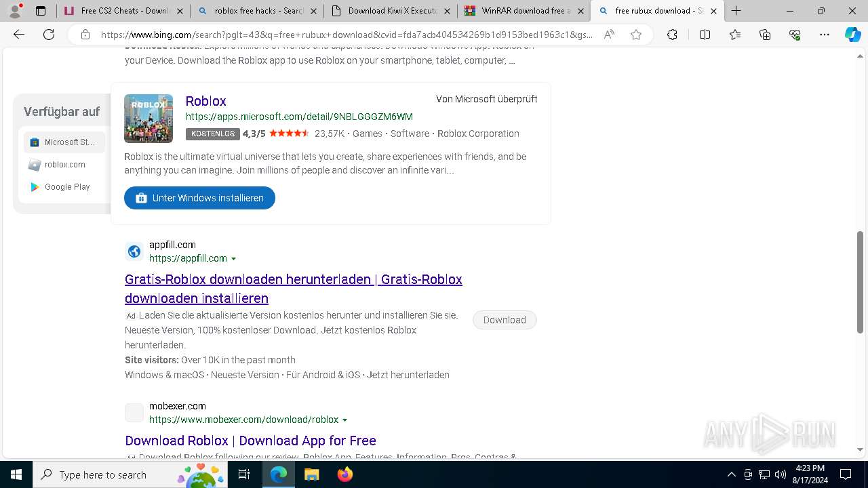Close the Free CS2 Cheats tab

click(180, 11)
